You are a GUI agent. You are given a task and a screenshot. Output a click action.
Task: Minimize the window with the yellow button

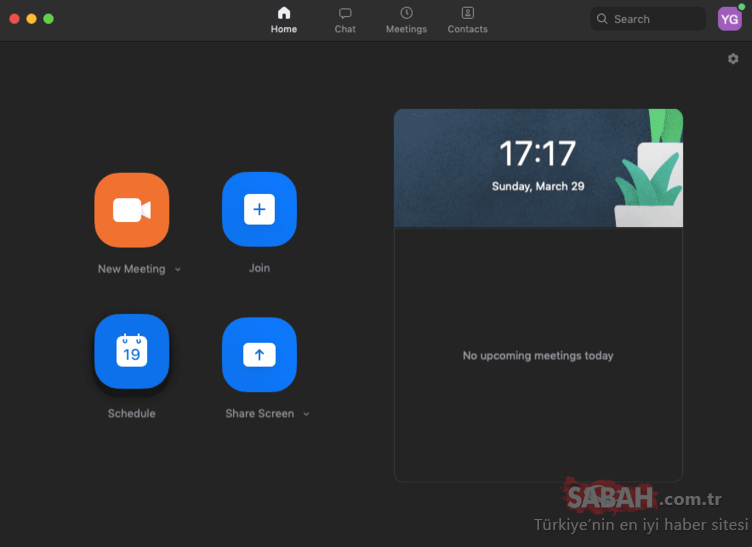click(32, 19)
